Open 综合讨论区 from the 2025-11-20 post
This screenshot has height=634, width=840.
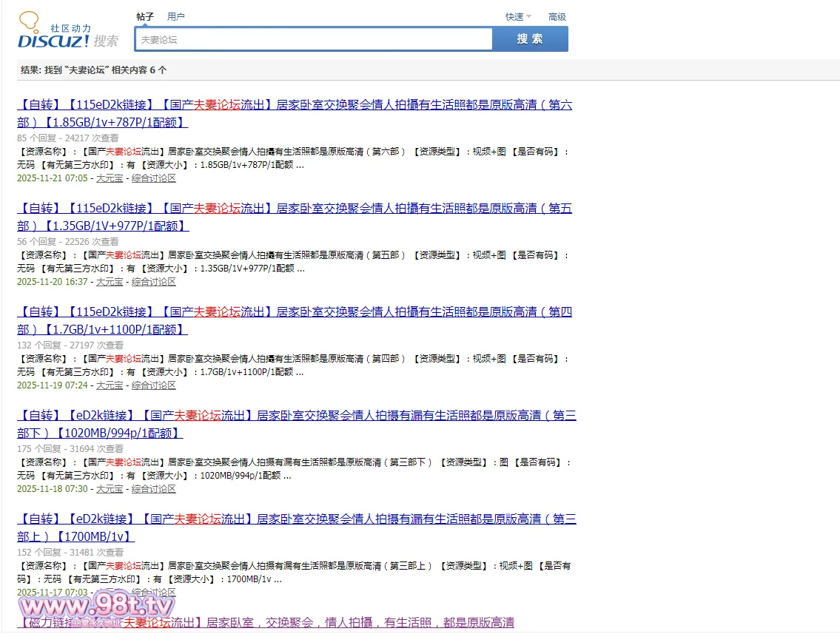click(x=154, y=282)
